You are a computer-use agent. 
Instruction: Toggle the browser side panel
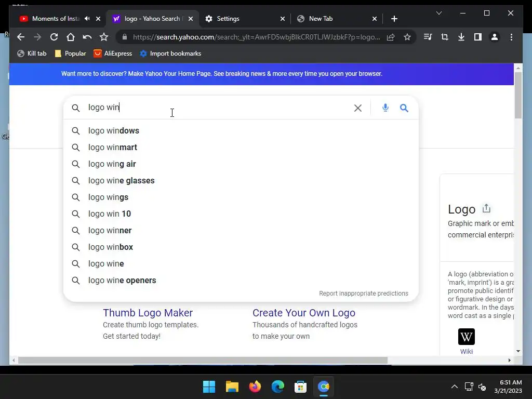coord(478,37)
